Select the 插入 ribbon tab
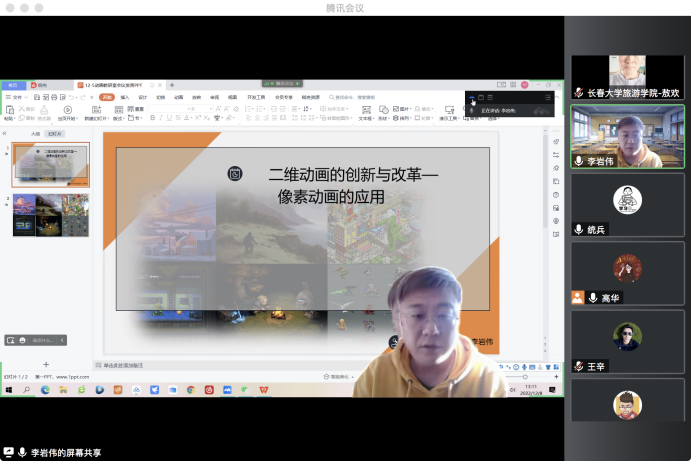This screenshot has height=461, width=691. (x=125, y=97)
